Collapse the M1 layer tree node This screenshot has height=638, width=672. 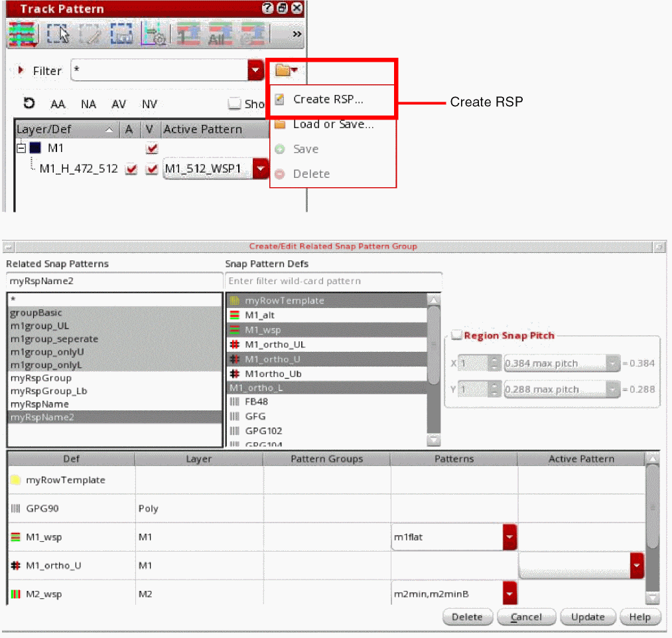pyautogui.click(x=21, y=149)
